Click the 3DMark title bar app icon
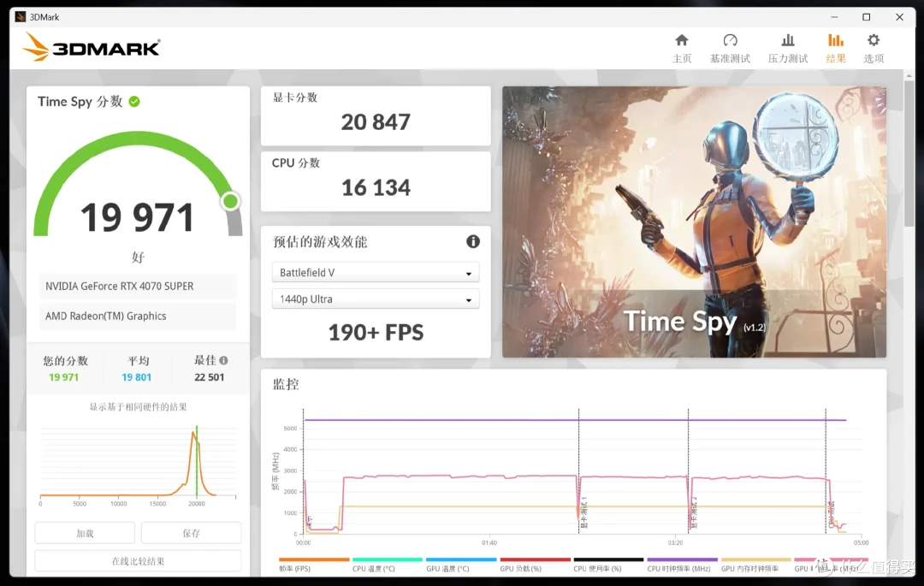Viewport: 924px width, 586px height. (21, 16)
